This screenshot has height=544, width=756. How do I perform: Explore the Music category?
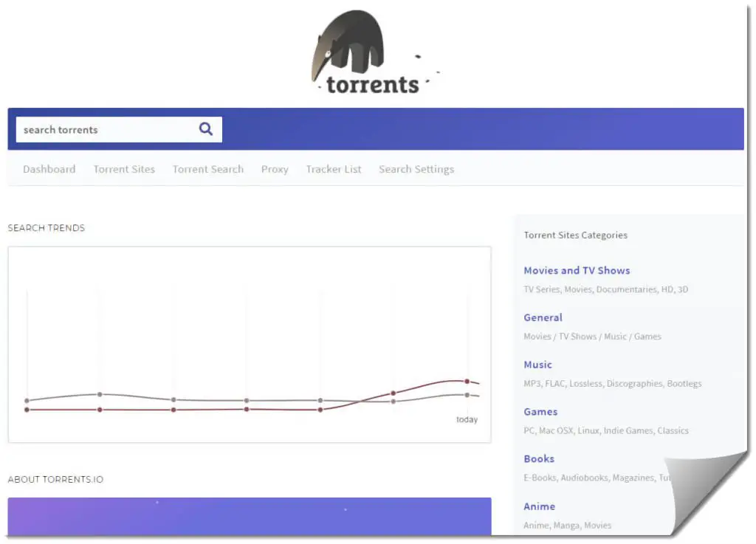(x=537, y=365)
